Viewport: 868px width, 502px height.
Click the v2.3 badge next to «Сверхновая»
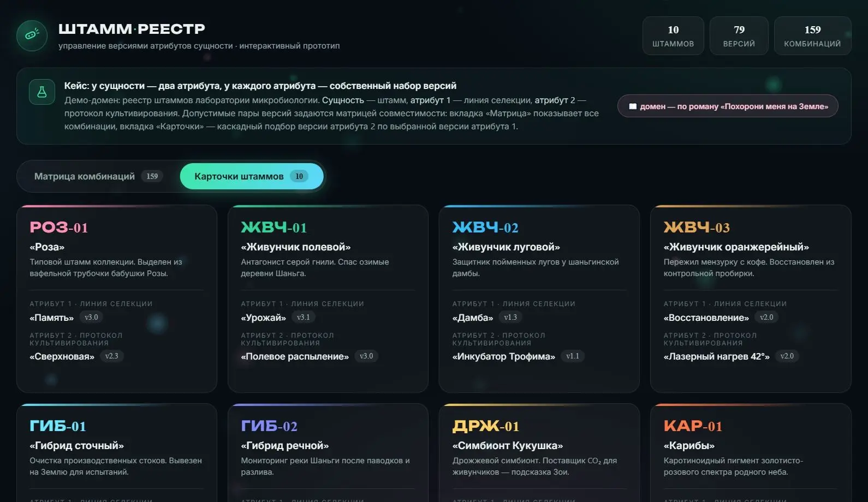(112, 356)
